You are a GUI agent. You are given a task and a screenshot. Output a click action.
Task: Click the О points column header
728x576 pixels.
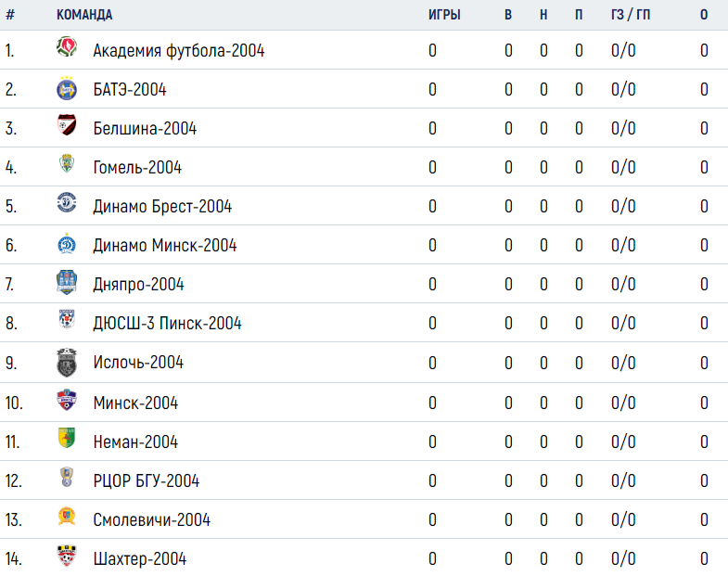704,15
